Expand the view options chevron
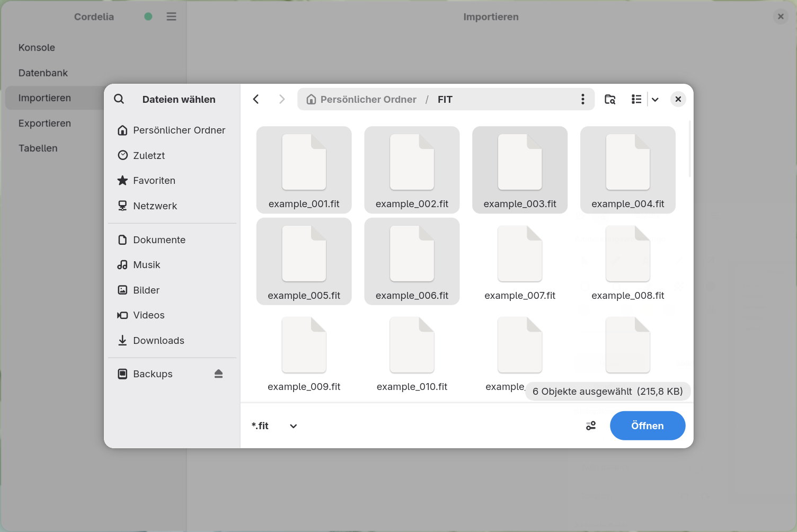Viewport: 797px width, 532px height. pos(655,99)
